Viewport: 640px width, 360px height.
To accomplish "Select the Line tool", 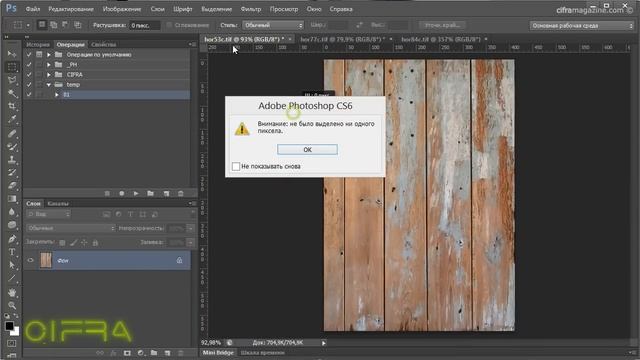I will click(12, 278).
